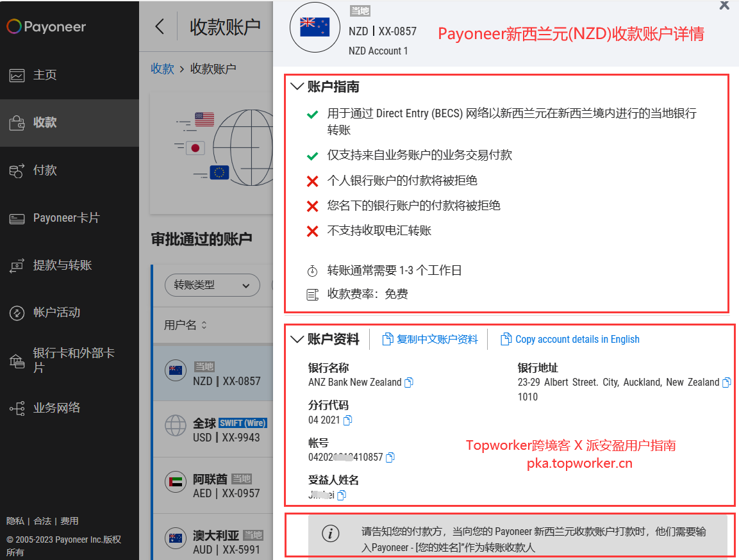Click the 合法 footer link
Image resolution: width=739 pixels, height=560 pixels.
click(42, 521)
